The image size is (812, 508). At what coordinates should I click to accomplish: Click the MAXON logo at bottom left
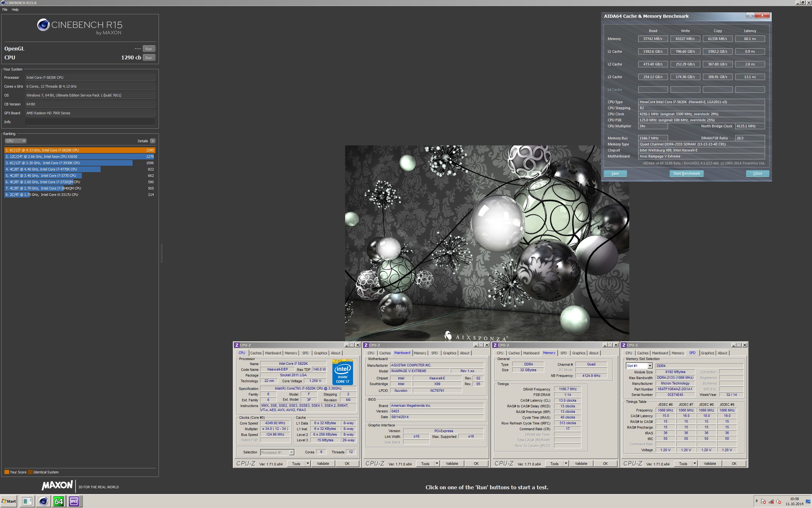[x=57, y=485]
